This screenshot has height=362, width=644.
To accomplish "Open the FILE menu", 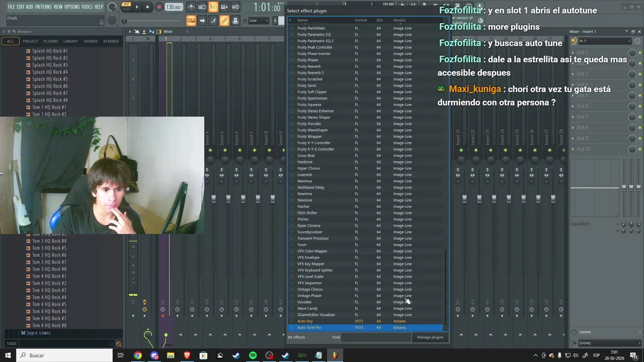I will pos(11,7).
